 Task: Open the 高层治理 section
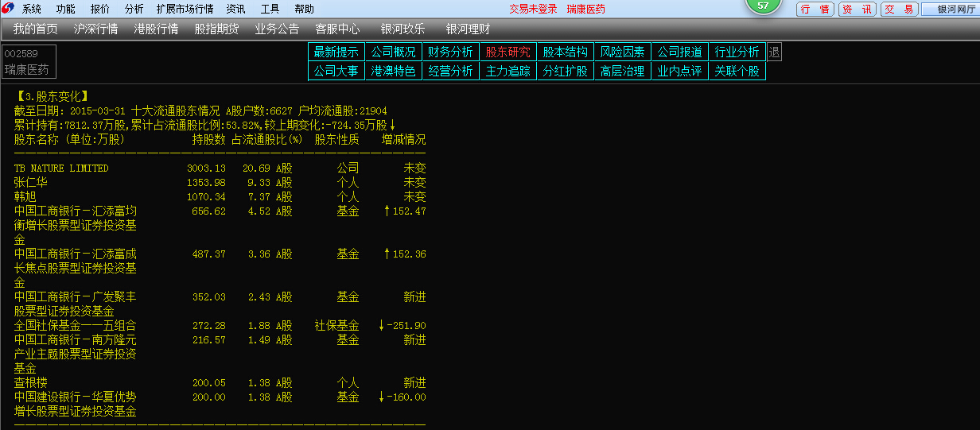[x=623, y=71]
